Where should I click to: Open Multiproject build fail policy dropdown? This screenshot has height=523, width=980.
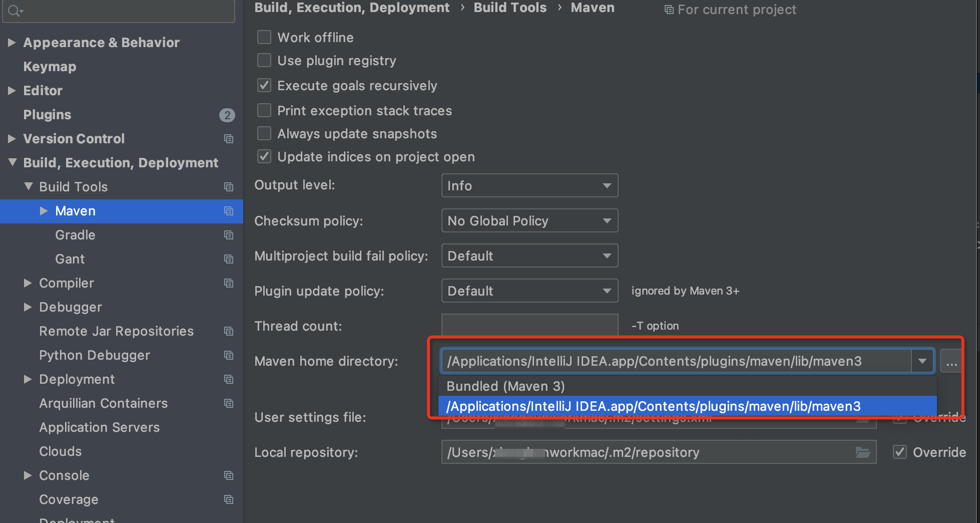(x=530, y=256)
